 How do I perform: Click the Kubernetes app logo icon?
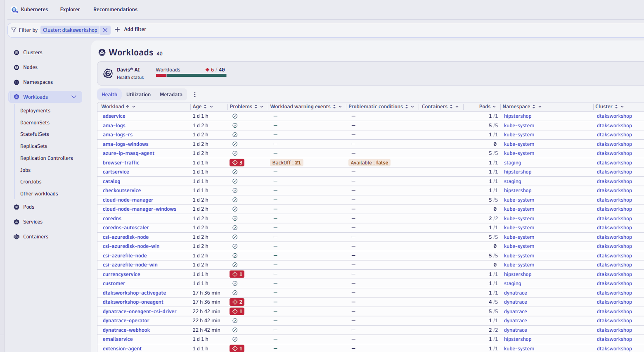[x=14, y=10]
